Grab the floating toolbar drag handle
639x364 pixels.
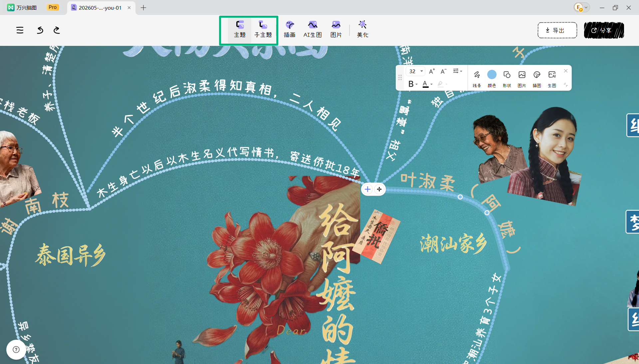click(400, 77)
